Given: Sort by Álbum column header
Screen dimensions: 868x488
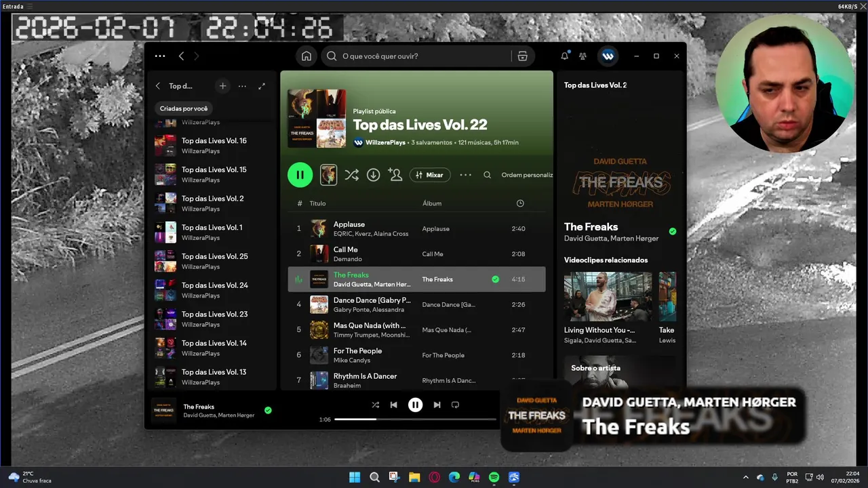Looking at the screenshot, I should click(x=432, y=203).
